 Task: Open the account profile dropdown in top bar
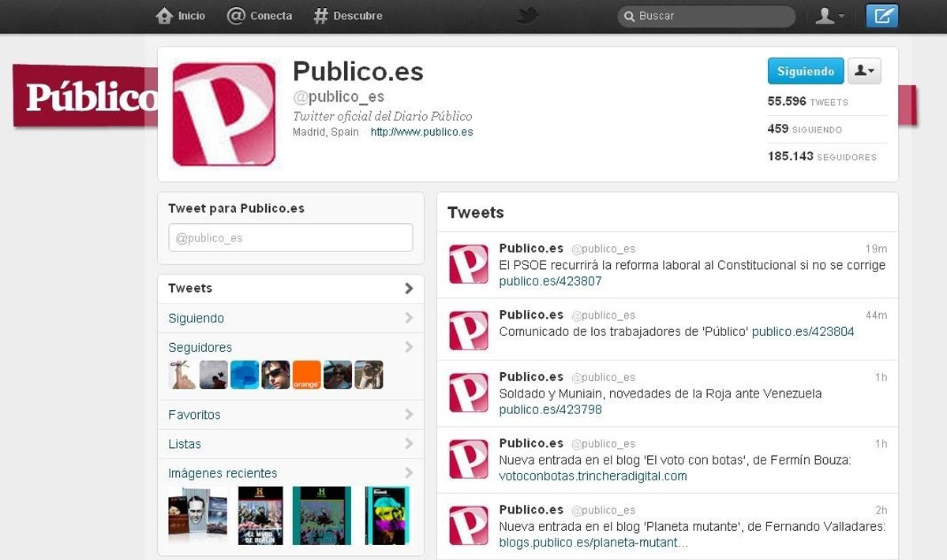829,16
